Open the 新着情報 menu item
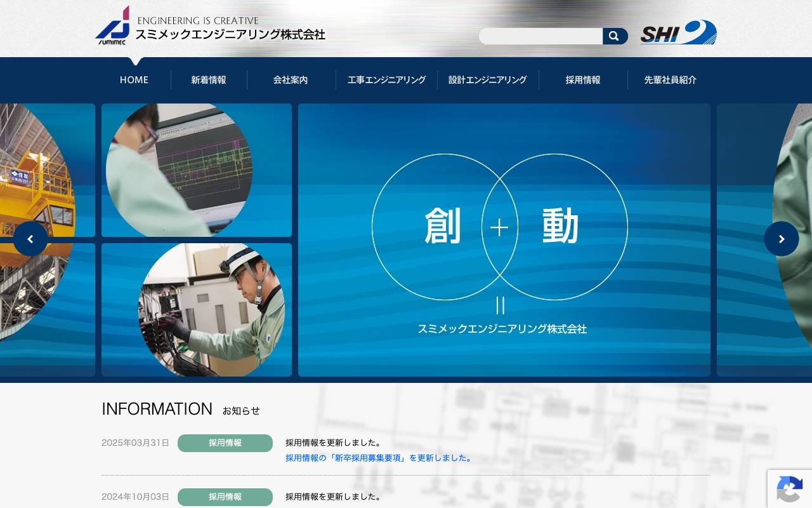Screen dimensions: 812x508 tap(209, 80)
